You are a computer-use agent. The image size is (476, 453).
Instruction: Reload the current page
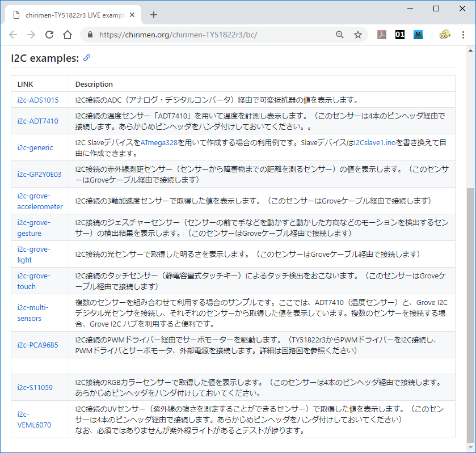pos(49,35)
